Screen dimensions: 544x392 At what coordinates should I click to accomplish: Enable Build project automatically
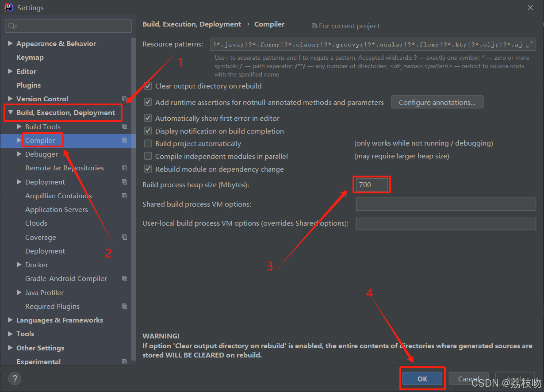click(x=148, y=144)
